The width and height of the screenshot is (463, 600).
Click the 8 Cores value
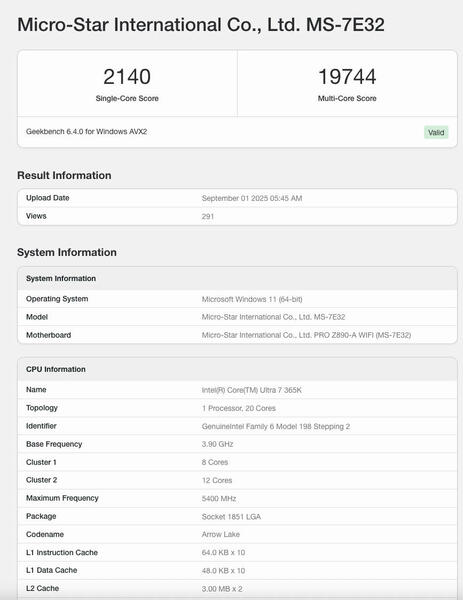[x=215, y=462]
